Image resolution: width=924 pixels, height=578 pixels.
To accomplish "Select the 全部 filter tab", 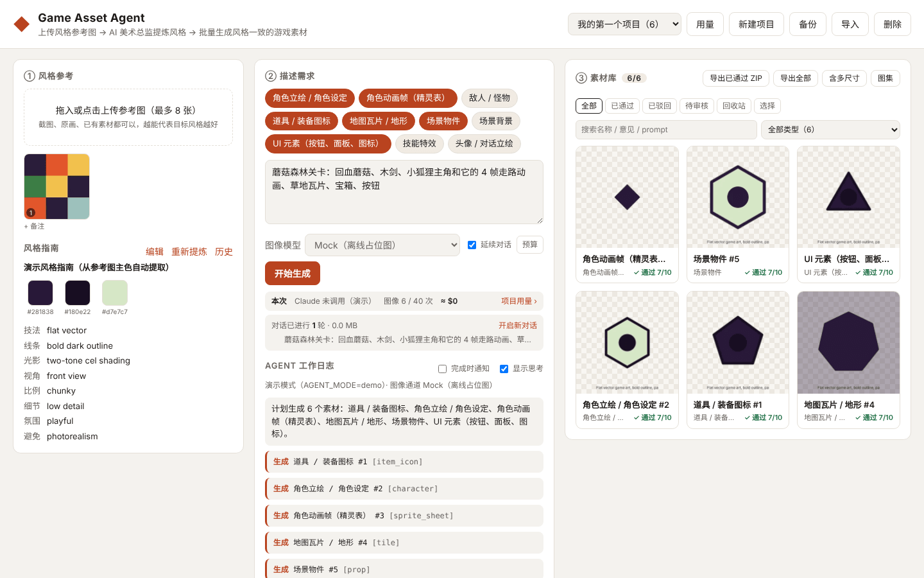I will click(x=588, y=106).
